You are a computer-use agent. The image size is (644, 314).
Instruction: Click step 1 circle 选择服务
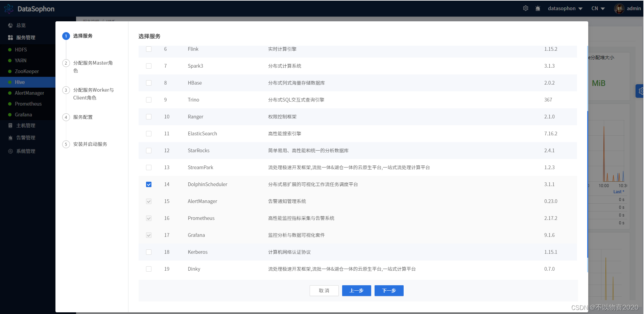[x=66, y=36]
